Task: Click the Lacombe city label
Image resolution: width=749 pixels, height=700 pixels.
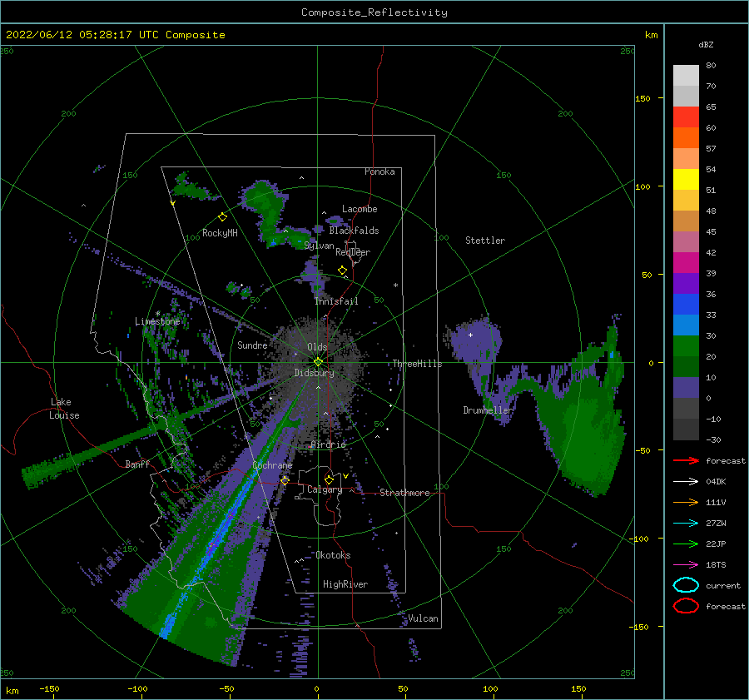Action: click(360, 209)
